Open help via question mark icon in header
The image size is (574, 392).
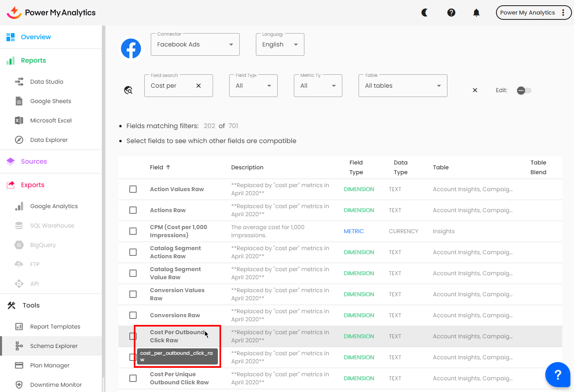click(x=451, y=13)
